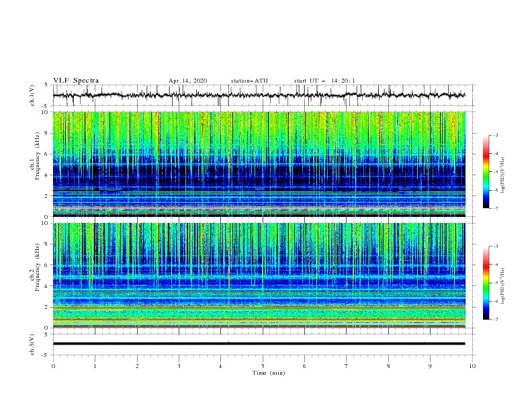Image resolution: width=532 pixels, height=411 pixels.
Task: Click the ch.2 spectrogram color scale bar
Action: point(486,283)
